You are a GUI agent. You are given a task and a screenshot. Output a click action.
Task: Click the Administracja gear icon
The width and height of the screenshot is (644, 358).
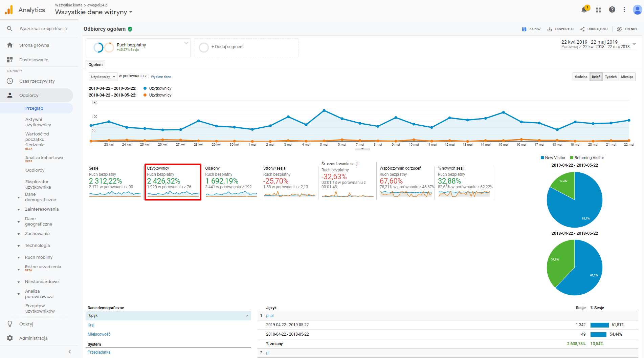[x=10, y=338]
